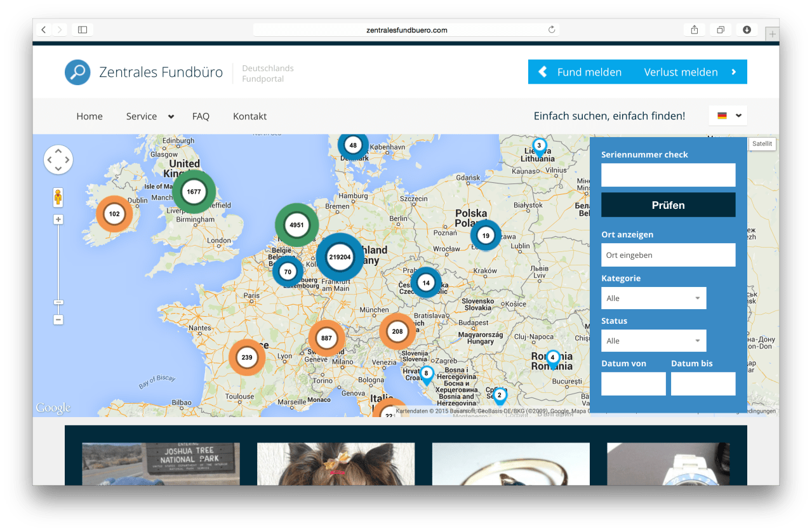Click the magnifier logo of Zentrales Fundbüro
Screen dimensions: 812x532
[x=77, y=72]
